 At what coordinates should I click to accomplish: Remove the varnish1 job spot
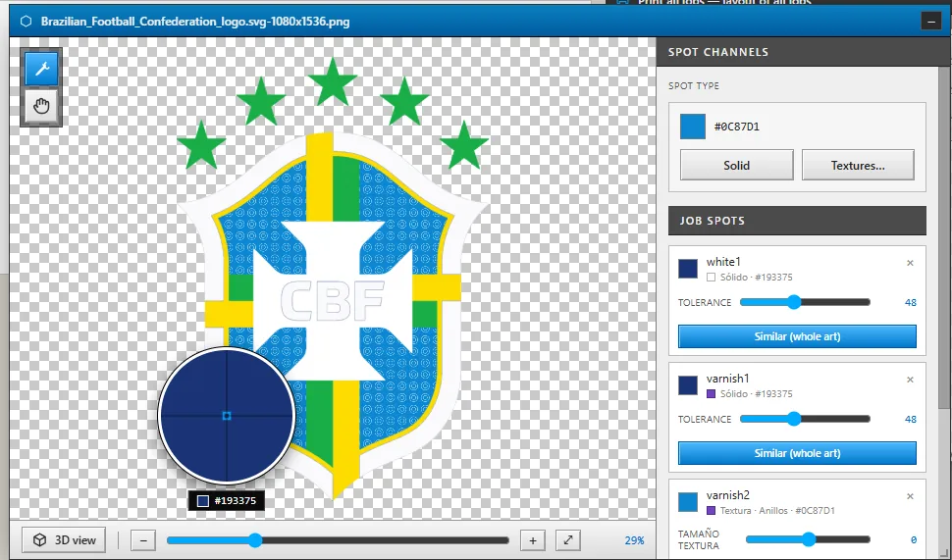[910, 380]
